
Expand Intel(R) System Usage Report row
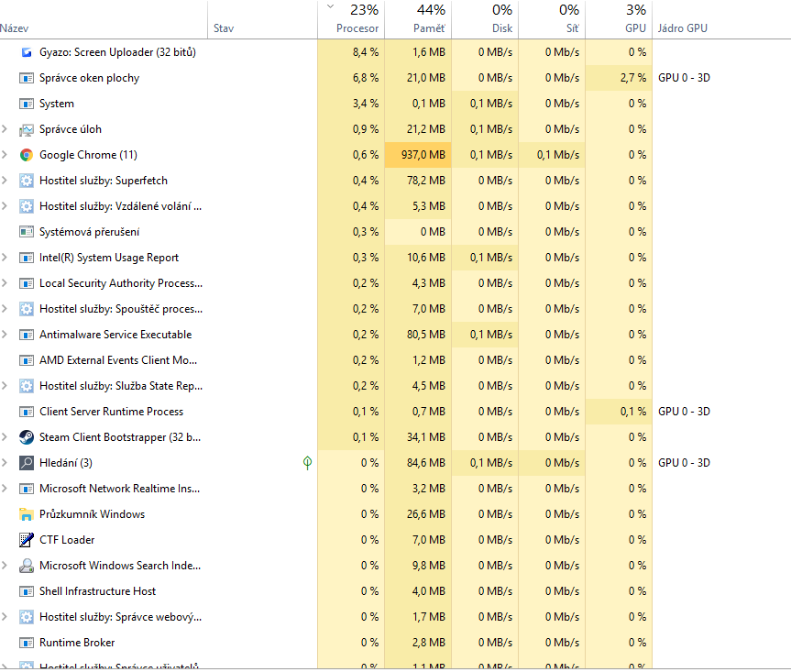pyautogui.click(x=5, y=258)
